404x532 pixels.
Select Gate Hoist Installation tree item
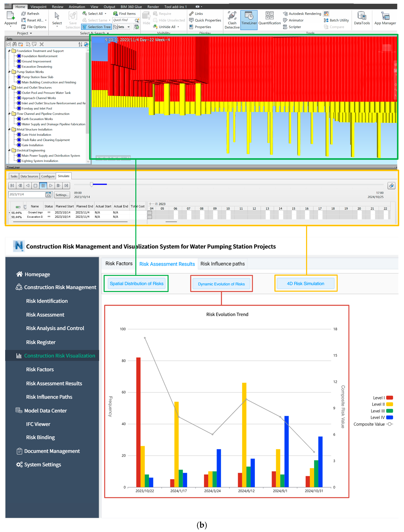pos(36,135)
